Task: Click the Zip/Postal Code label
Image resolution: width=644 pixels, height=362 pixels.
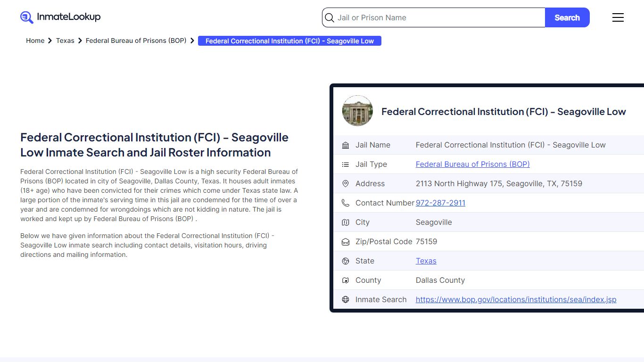Action: [384, 241]
